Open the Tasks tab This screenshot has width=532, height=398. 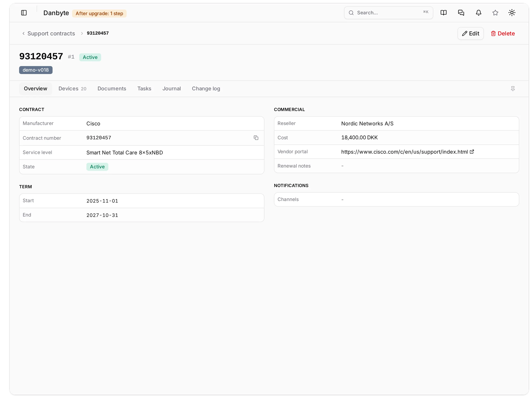144,89
